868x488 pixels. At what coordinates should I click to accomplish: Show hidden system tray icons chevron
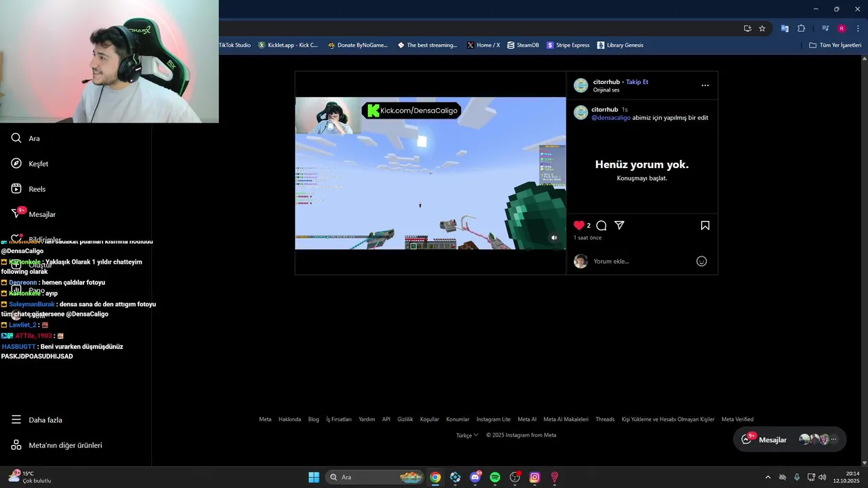coord(768,477)
